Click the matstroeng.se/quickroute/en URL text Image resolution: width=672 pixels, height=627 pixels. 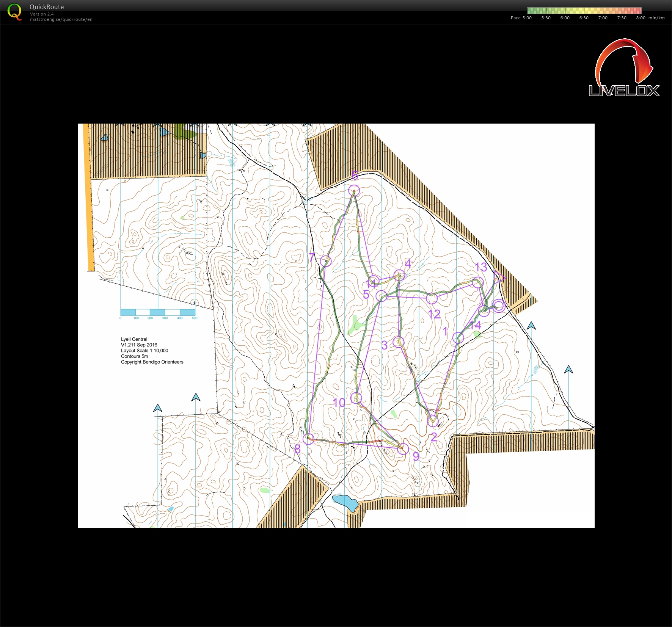coord(61,19)
